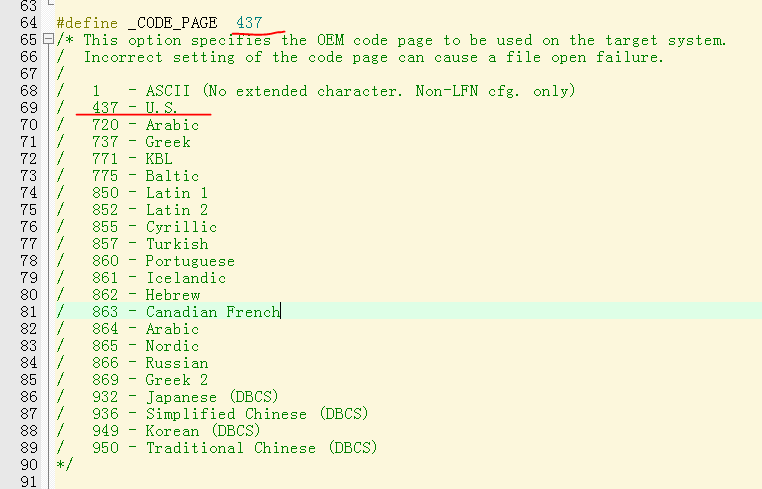The width and height of the screenshot is (762, 489).
Task: Click the "862 - Hebrew" line
Action: [146, 295]
